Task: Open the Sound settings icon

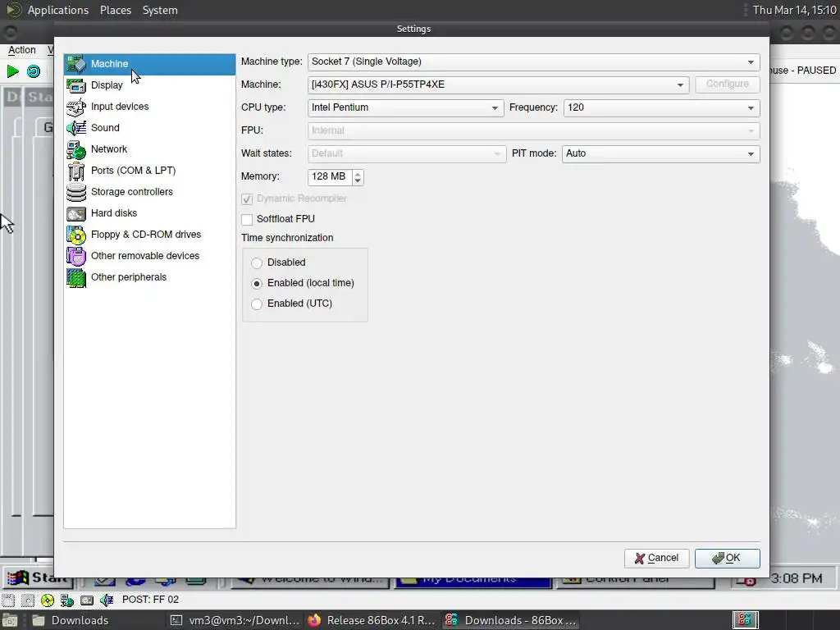Action: click(x=76, y=128)
